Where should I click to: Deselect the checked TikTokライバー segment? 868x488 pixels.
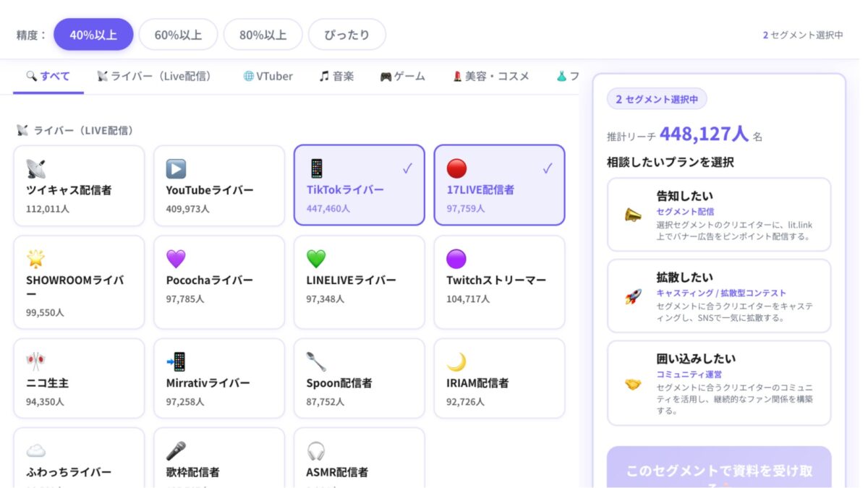tap(359, 186)
